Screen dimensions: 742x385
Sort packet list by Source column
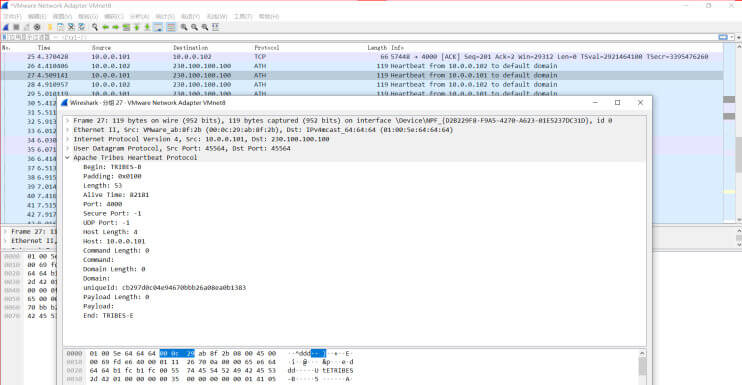pyautogui.click(x=101, y=48)
